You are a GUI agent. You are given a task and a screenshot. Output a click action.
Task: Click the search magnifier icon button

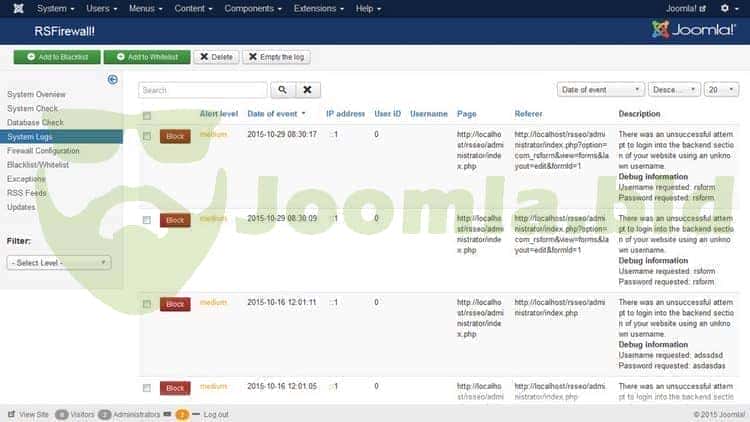coord(283,90)
